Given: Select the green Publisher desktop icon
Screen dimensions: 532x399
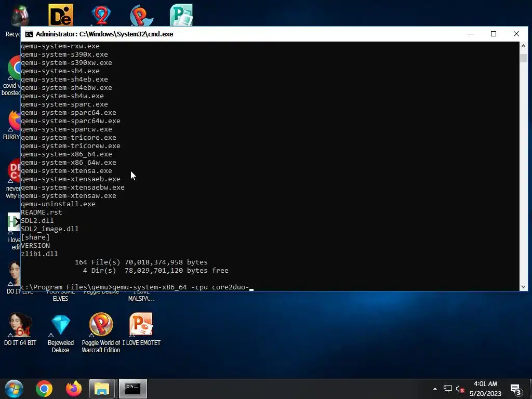Looking at the screenshot, I should pos(181,15).
